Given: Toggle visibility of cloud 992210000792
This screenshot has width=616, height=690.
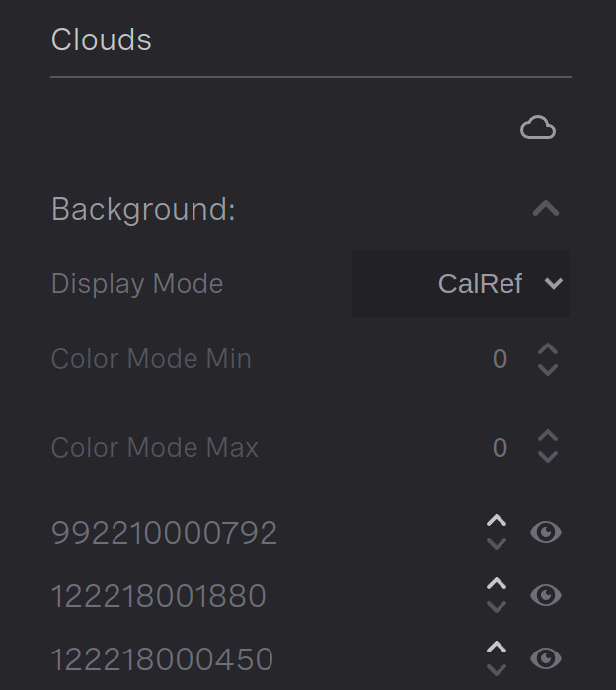Looking at the screenshot, I should click(x=546, y=532).
